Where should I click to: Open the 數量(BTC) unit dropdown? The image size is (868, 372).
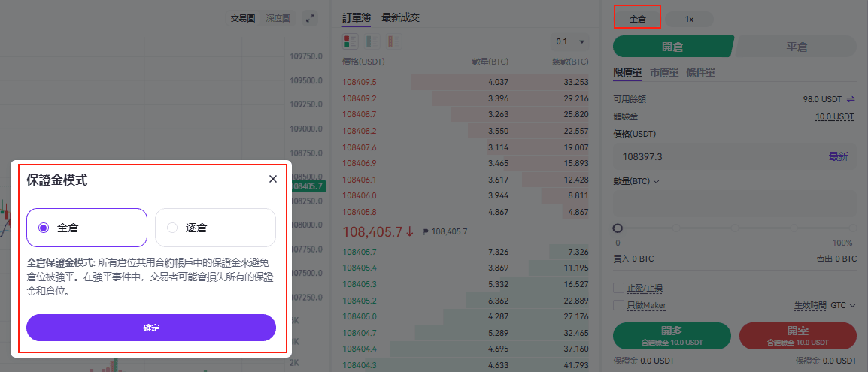point(636,180)
